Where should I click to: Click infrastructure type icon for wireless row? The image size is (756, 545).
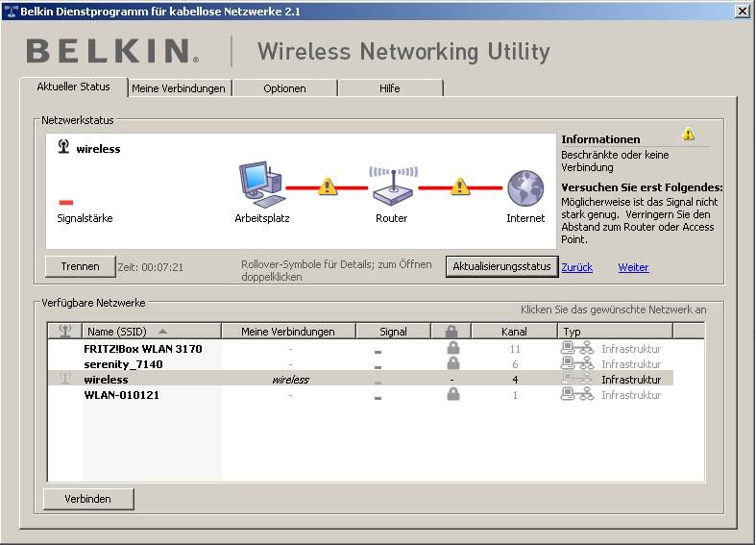pos(577,379)
